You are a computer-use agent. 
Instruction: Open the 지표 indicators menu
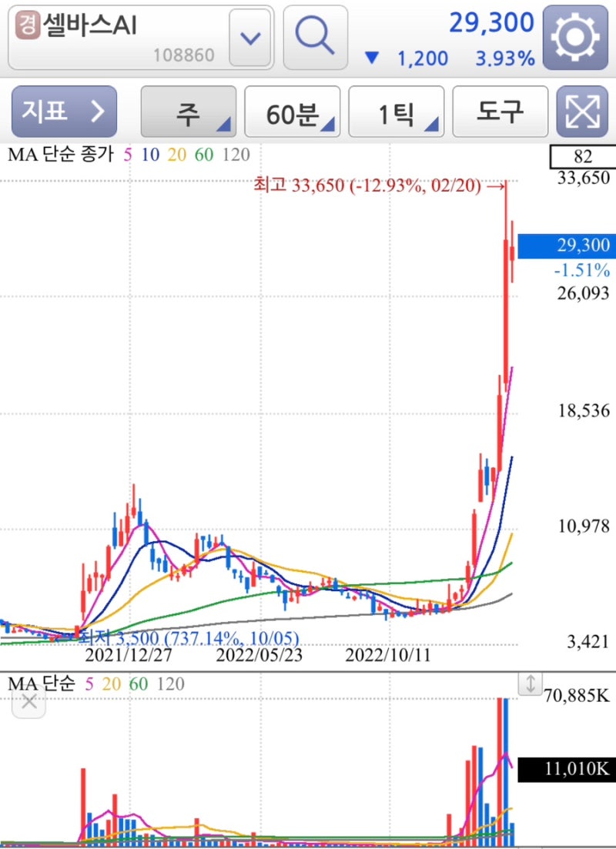[64, 112]
